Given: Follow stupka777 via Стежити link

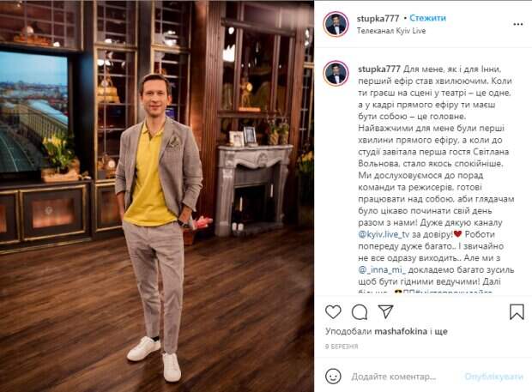Looking at the screenshot, I should pyautogui.click(x=427, y=18).
